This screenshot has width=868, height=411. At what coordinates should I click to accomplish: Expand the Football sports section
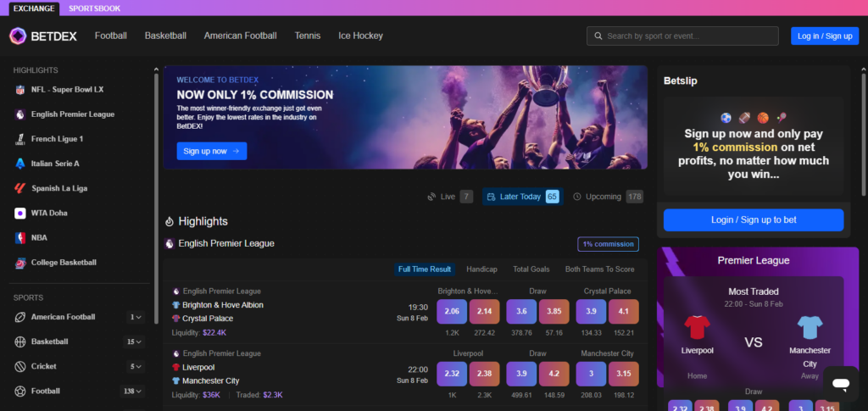[136, 392]
